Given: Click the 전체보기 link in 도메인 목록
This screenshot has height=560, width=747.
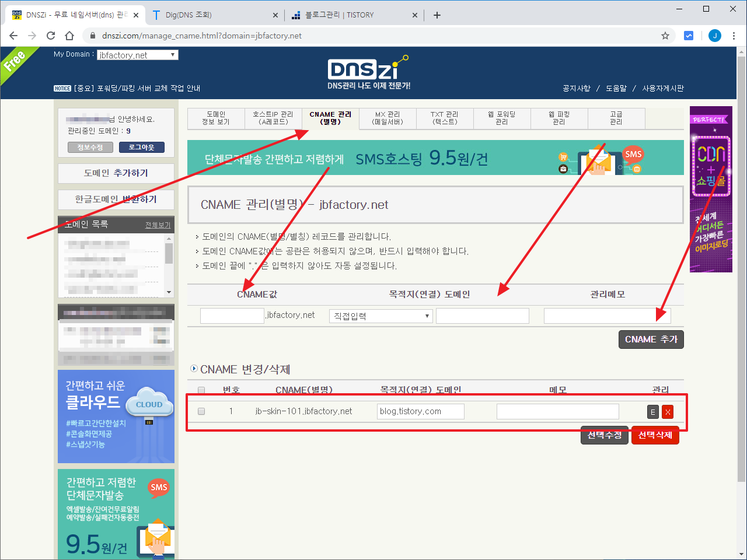Looking at the screenshot, I should click(158, 225).
